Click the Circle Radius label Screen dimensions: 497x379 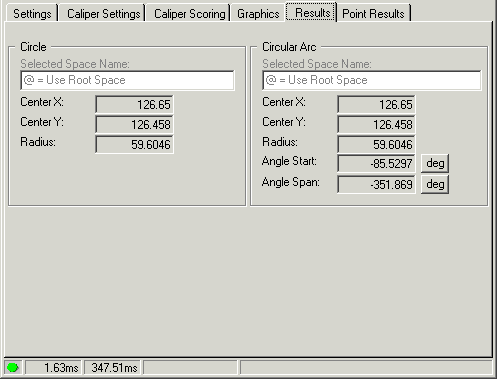[38, 142]
